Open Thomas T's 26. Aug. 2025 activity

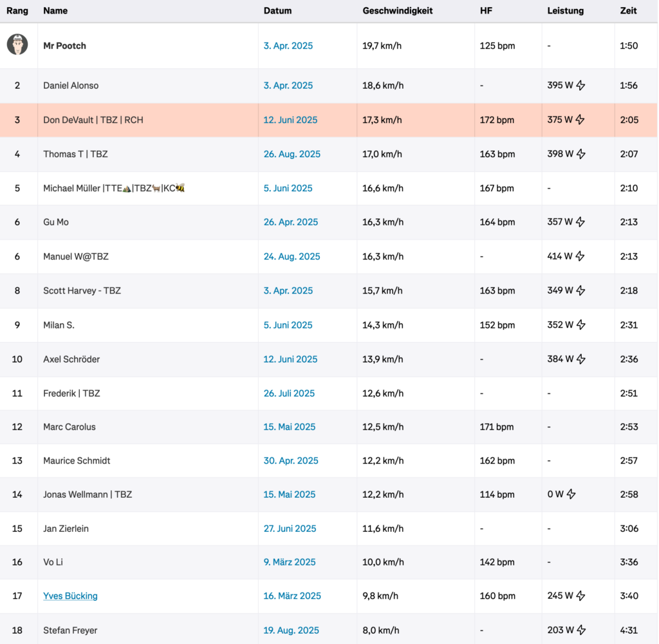coord(292,154)
